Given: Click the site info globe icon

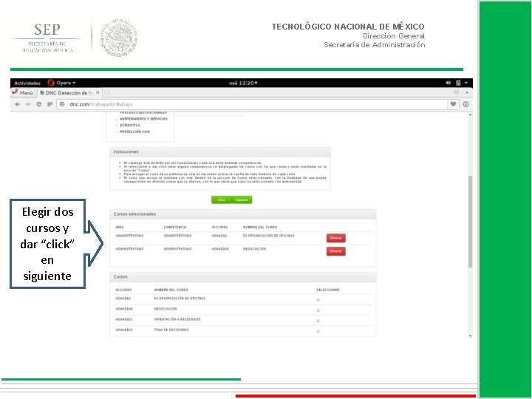Looking at the screenshot, I should (62, 104).
